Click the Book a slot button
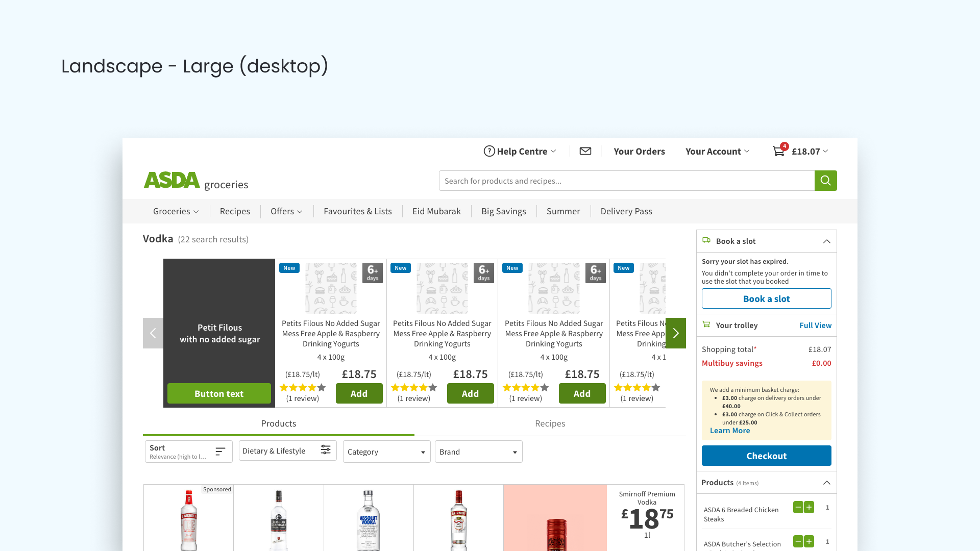Viewport: 980px width, 551px height. point(767,298)
